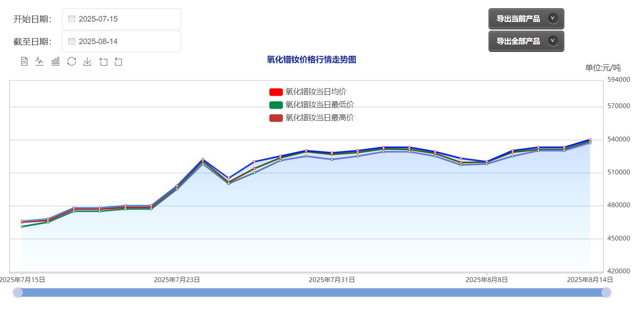
Task: Click the 510000 axis label
Action: (x=619, y=172)
